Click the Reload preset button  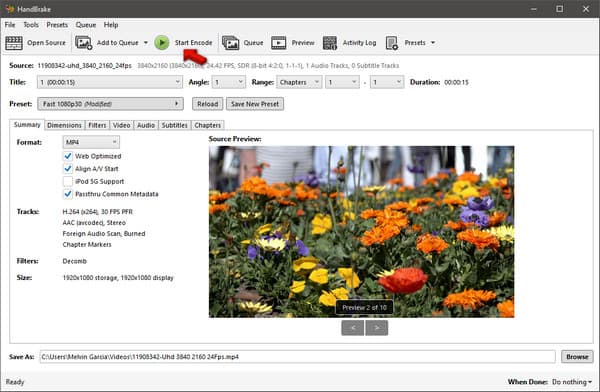[207, 104]
